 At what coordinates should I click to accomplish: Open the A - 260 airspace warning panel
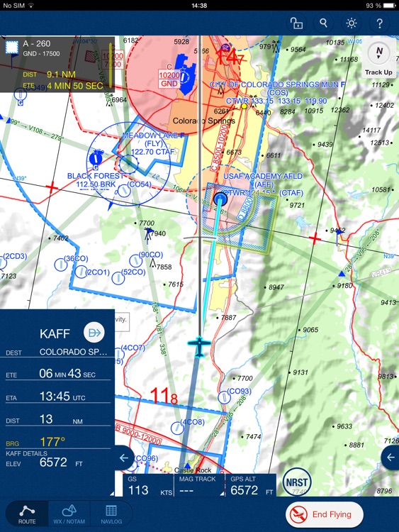[57, 65]
